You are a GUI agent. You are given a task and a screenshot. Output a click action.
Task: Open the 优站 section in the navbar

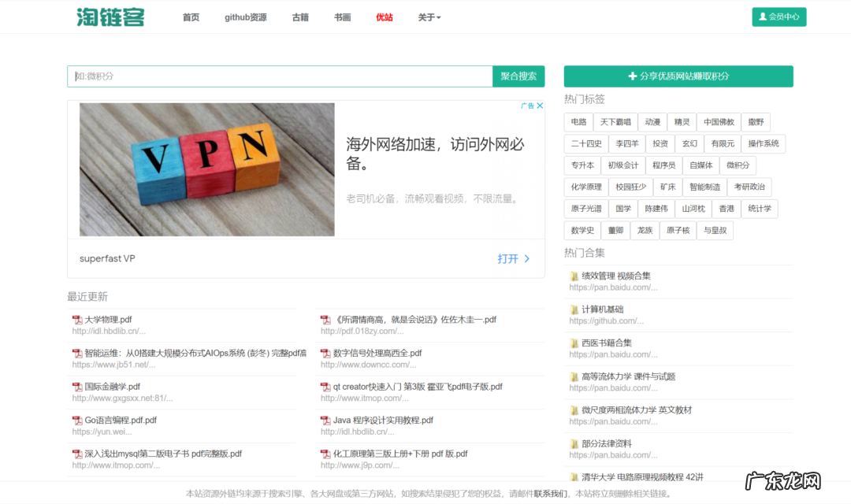[385, 17]
